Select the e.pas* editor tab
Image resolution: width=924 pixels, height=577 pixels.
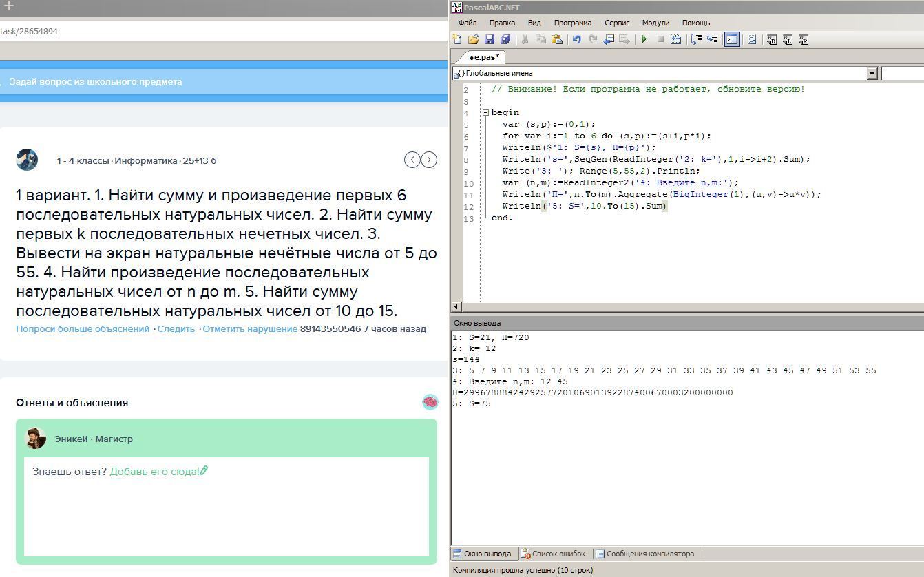coord(484,57)
